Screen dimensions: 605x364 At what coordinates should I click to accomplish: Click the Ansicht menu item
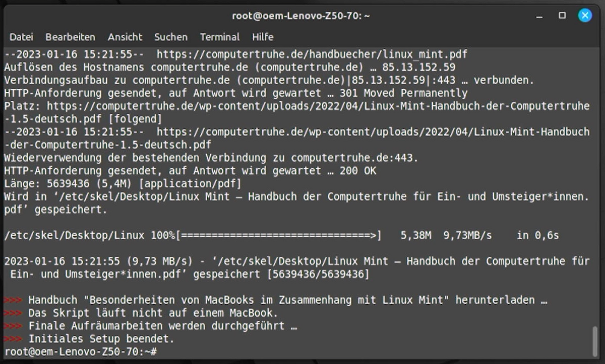tap(125, 37)
